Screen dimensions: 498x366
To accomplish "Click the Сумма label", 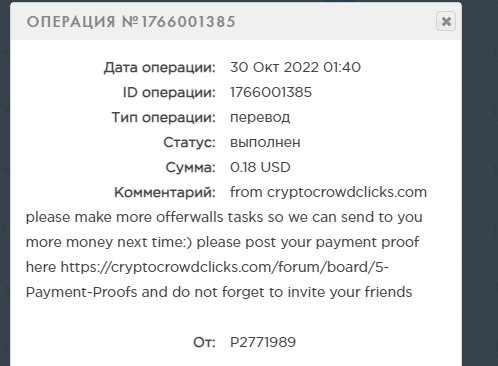I will tap(191, 167).
